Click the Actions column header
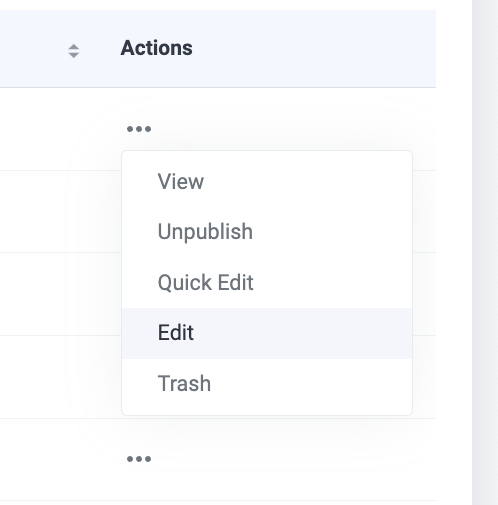This screenshot has height=505, width=498. point(156,48)
